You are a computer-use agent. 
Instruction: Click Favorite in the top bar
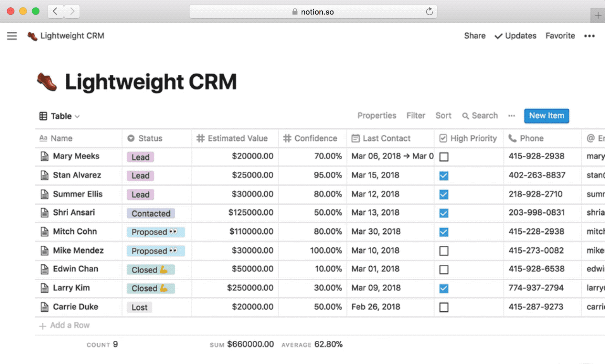[560, 36]
